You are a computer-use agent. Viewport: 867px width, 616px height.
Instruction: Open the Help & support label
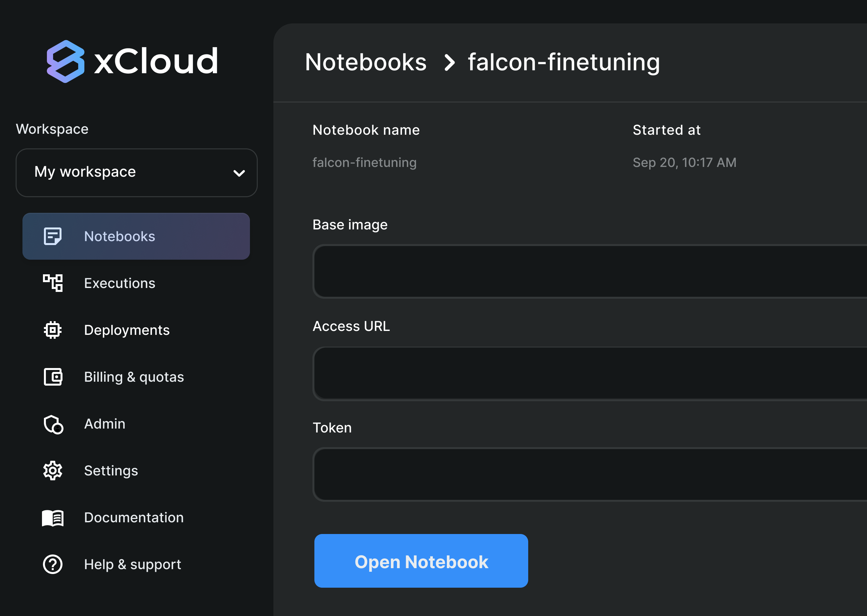click(132, 564)
